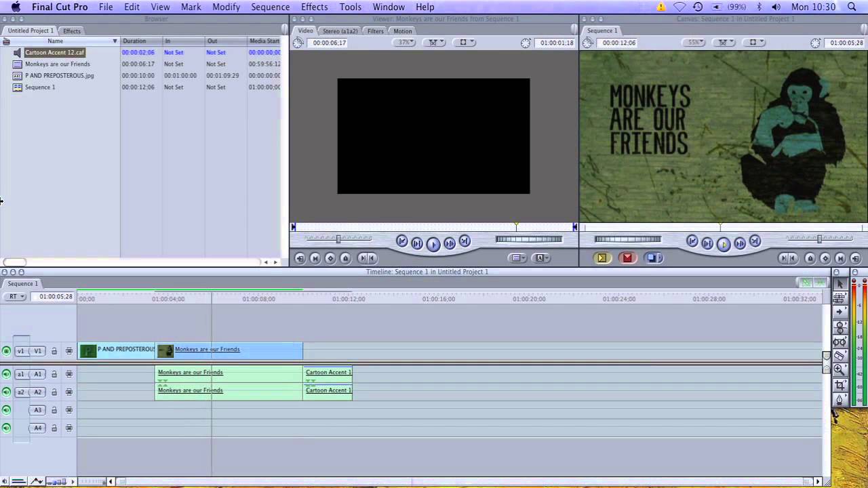Click Match Frame button in the Viewer

point(300,258)
